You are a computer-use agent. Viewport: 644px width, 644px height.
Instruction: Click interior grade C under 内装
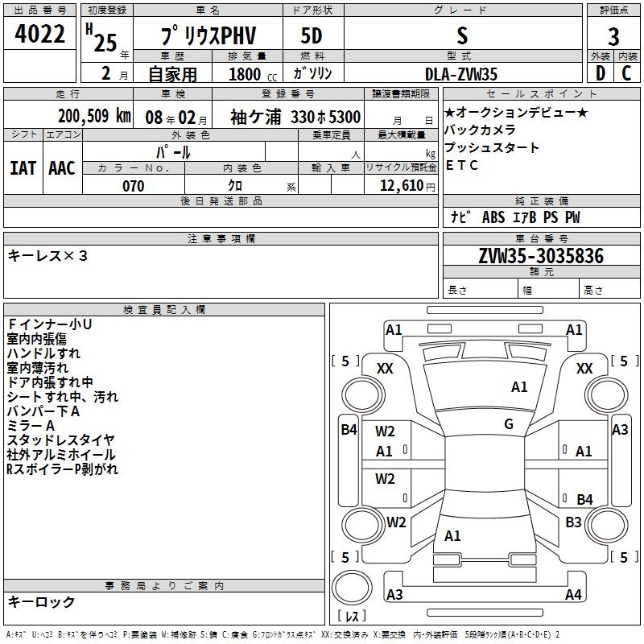(626, 73)
